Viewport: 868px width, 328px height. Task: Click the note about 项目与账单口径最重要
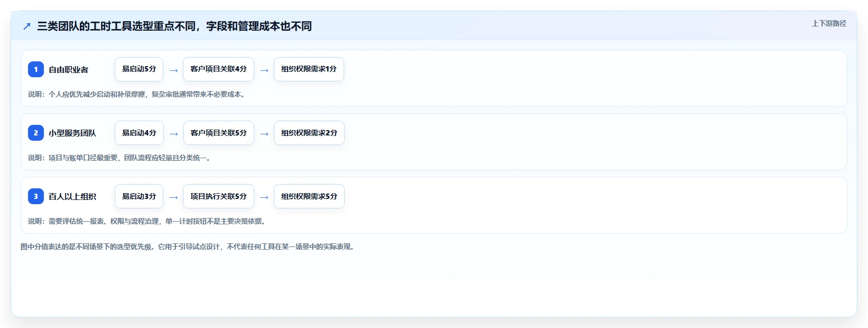coord(119,158)
